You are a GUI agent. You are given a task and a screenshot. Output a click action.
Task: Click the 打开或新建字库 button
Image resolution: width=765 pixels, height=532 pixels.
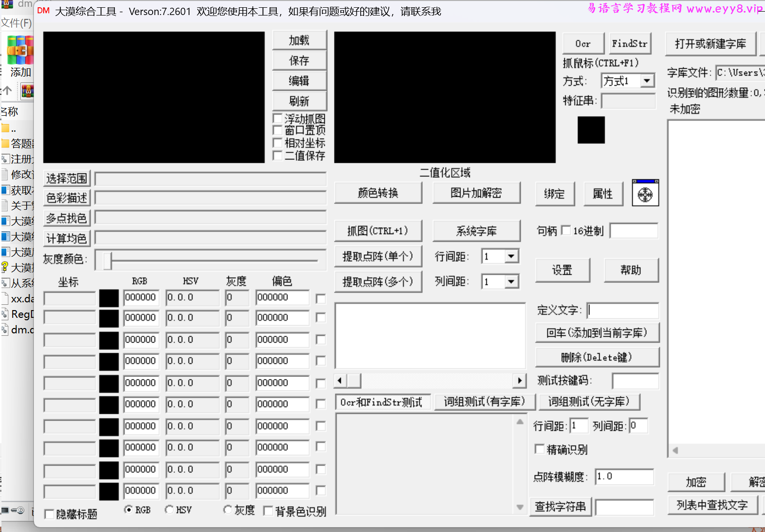pos(710,44)
